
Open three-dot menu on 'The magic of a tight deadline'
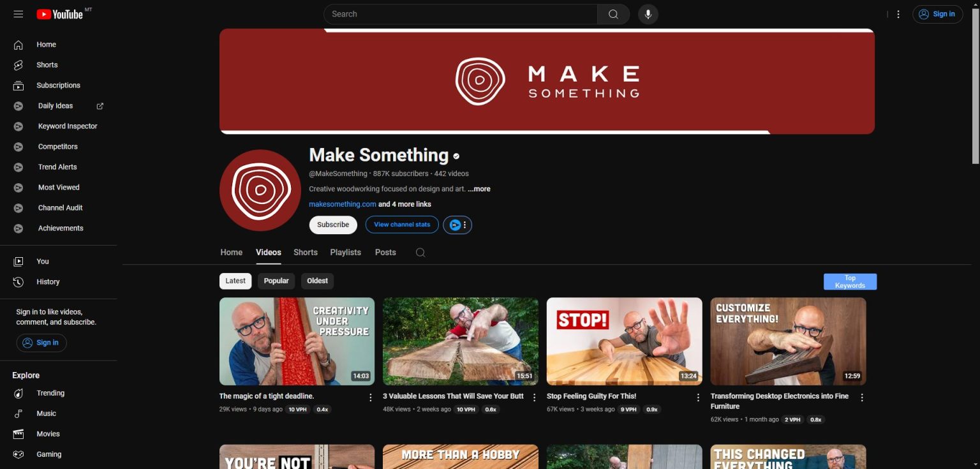pos(371,397)
